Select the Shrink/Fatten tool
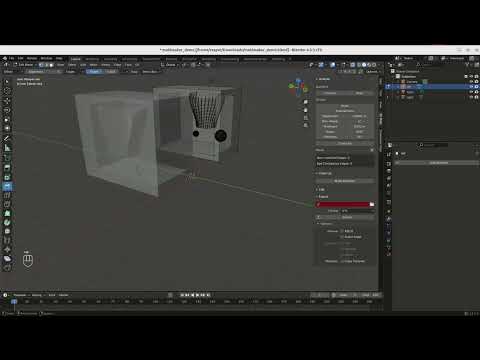This screenshot has height=360, width=480. [7, 249]
